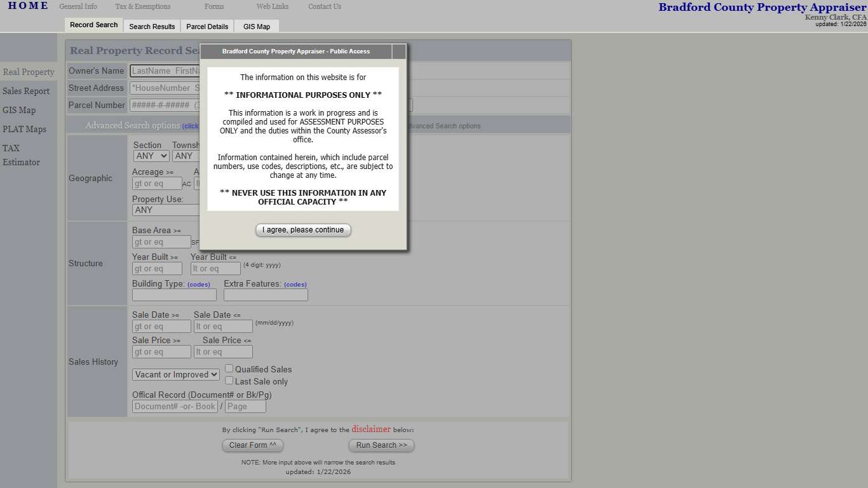Viewport: 868px width, 488px height.
Task: Open the Extra Features codes link
Action: click(x=295, y=285)
